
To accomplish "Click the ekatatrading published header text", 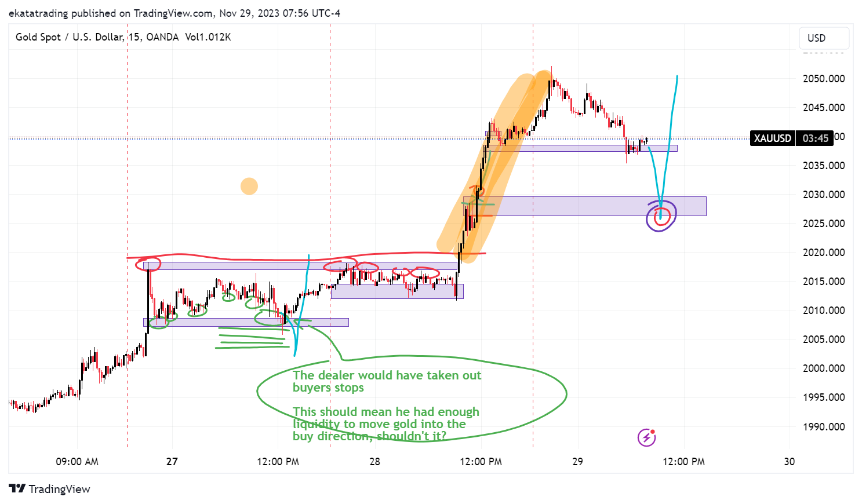I will pyautogui.click(x=174, y=13).
